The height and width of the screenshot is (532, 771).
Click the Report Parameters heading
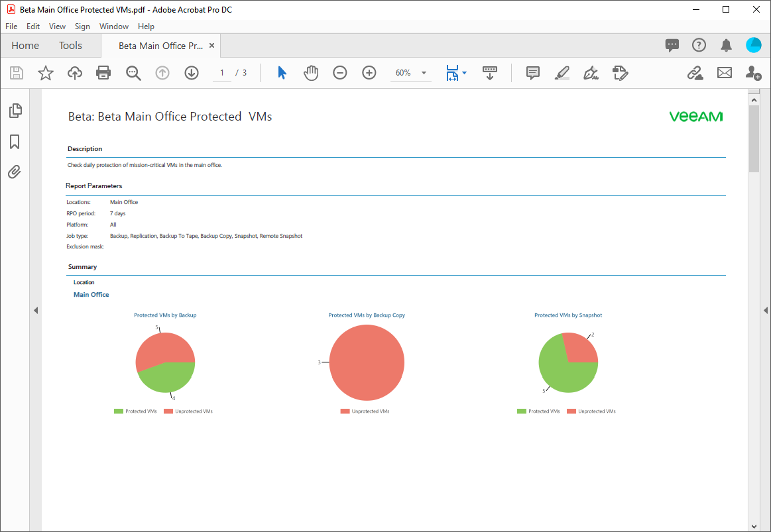(94, 186)
